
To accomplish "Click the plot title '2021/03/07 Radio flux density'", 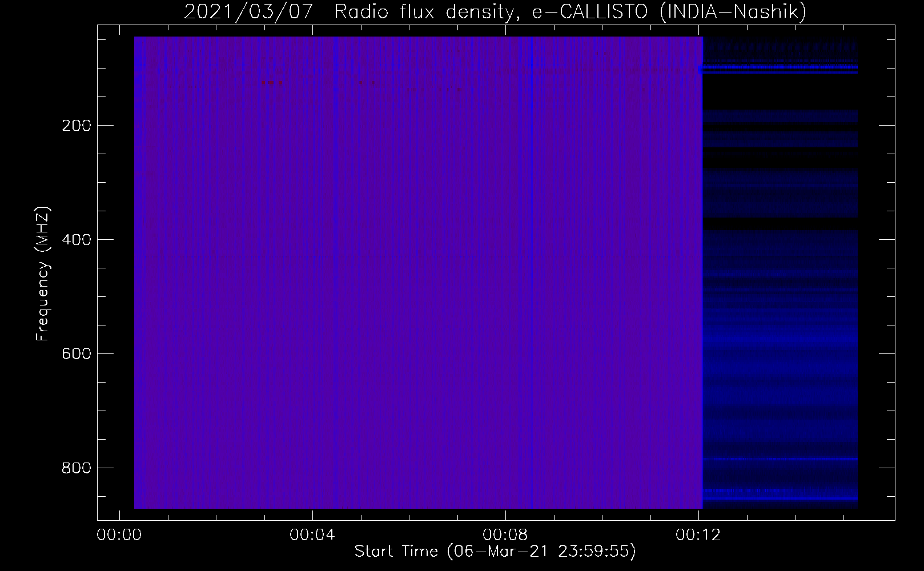I will click(495, 11).
